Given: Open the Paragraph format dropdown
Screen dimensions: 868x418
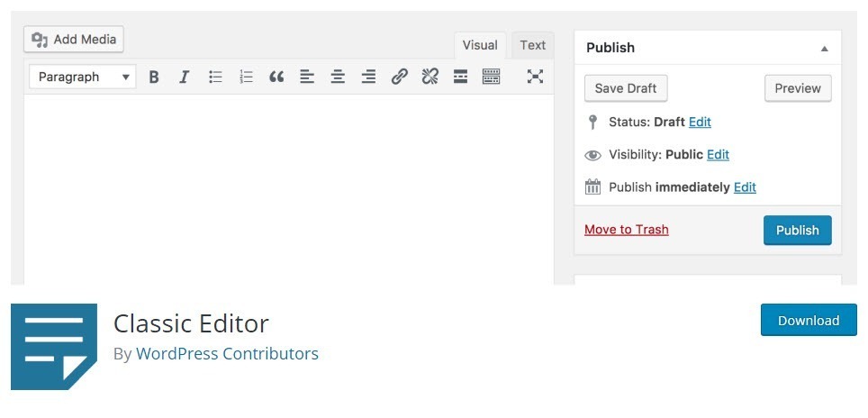Looking at the screenshot, I should point(84,77).
